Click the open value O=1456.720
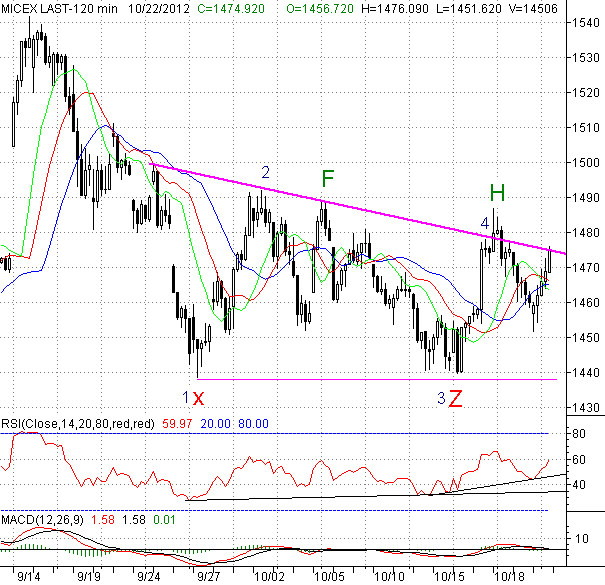 pyautogui.click(x=320, y=8)
